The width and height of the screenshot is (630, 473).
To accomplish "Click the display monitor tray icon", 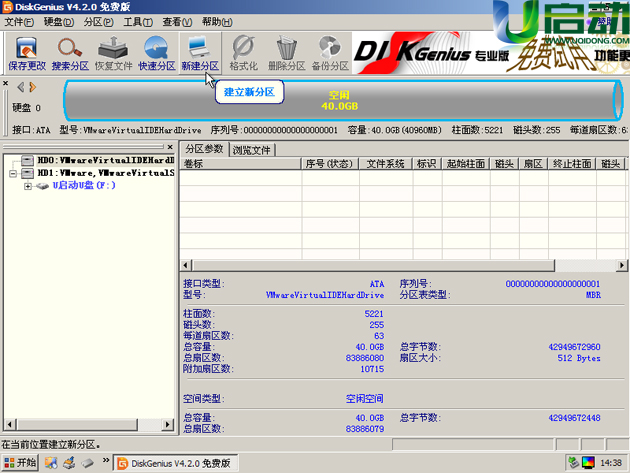I will click(x=588, y=463).
